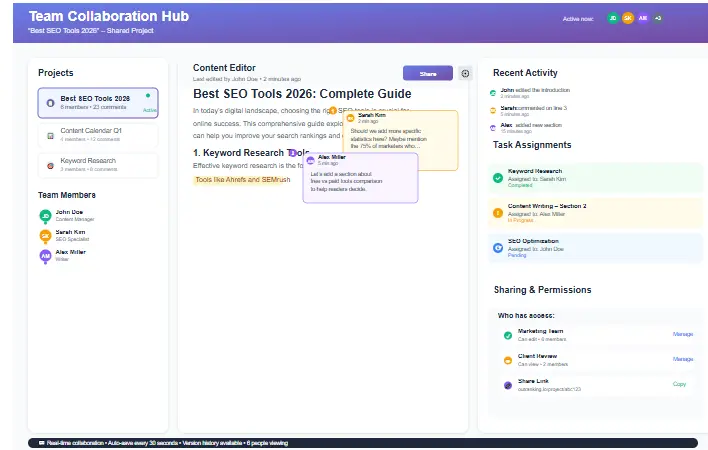Click the Alex added new section entry
The width and height of the screenshot is (708, 450).
coord(531,128)
